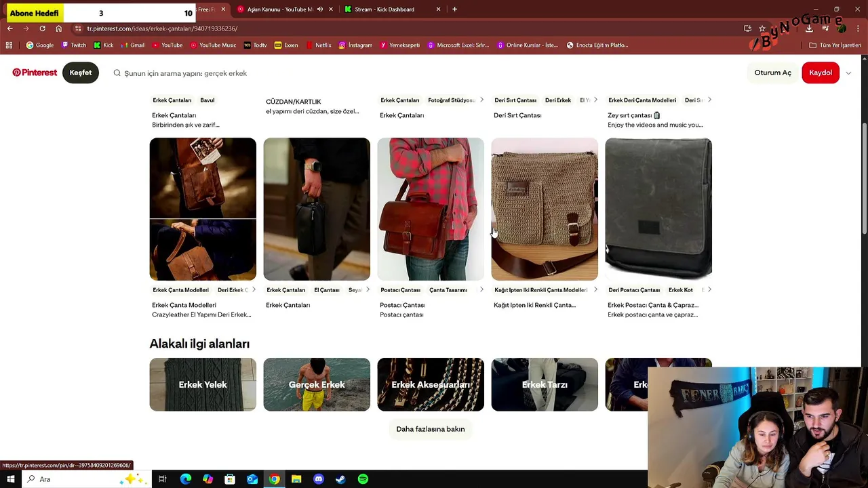Open the Microsoft Excel Sıfır bookmark

[458, 45]
